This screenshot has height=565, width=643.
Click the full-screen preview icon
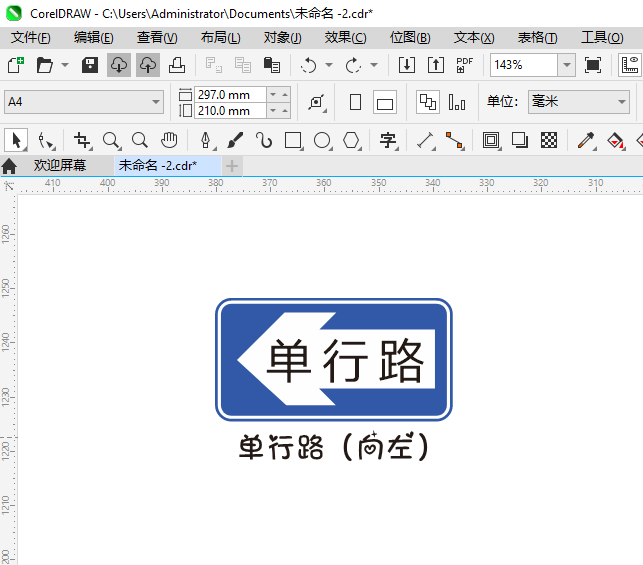pyautogui.click(x=593, y=65)
